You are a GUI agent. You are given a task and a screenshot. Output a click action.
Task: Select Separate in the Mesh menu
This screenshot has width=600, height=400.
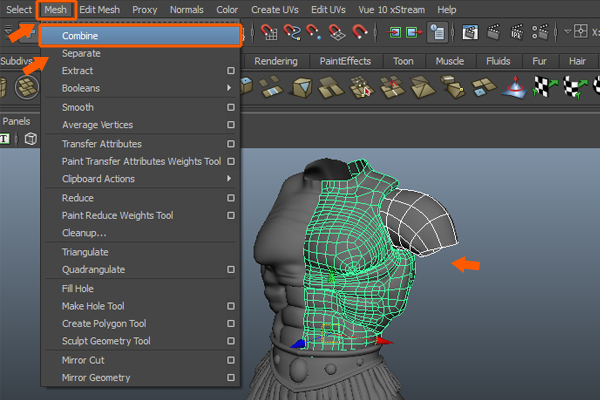click(81, 53)
